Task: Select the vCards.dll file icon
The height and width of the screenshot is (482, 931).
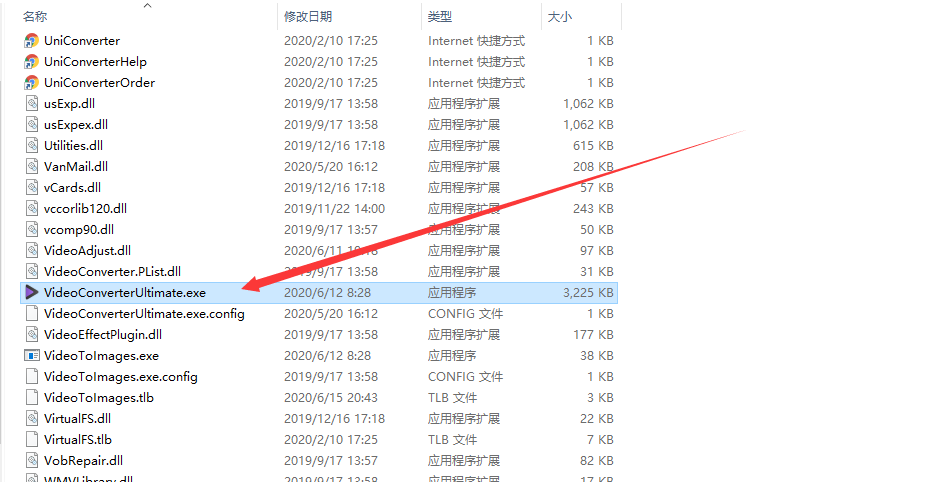Action: pyautogui.click(x=32, y=188)
